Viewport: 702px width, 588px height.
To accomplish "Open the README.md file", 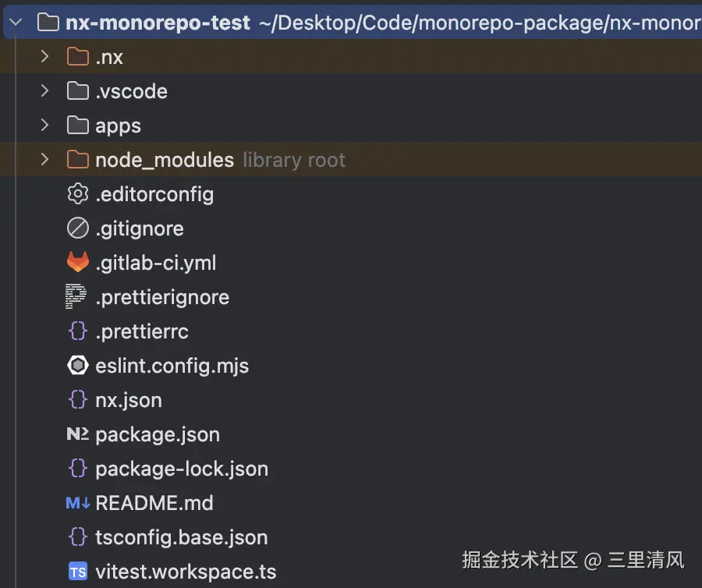I will pos(154,503).
